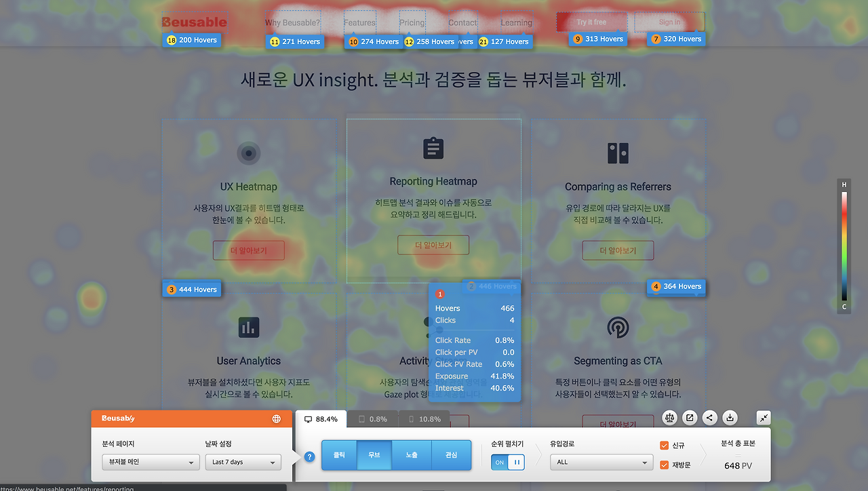Image resolution: width=868 pixels, height=491 pixels.
Task: Click the orange Beusably logo in panel header
Action: coord(119,418)
